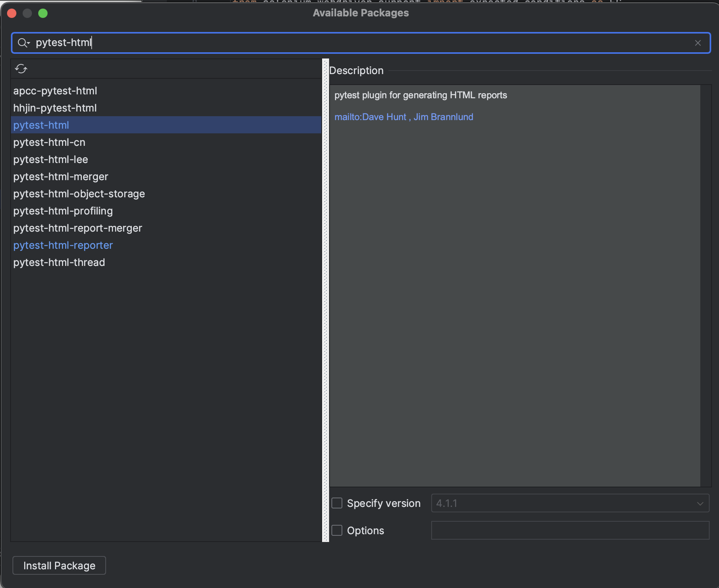Click the reload packages list icon
The width and height of the screenshot is (719, 588).
tap(21, 69)
